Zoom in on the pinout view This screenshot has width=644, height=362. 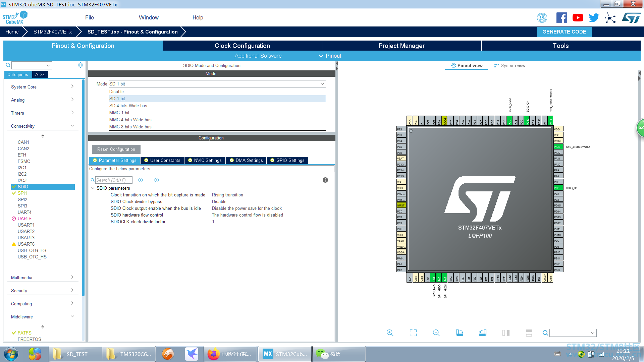pyautogui.click(x=390, y=333)
